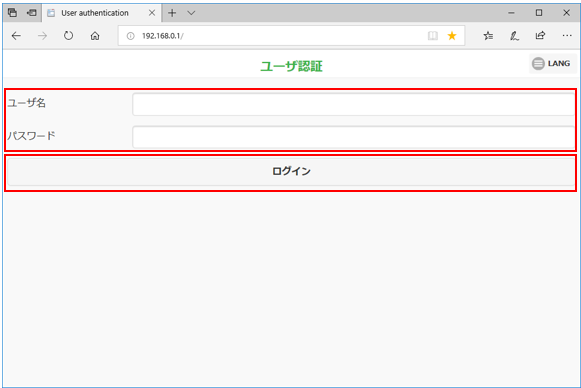Click the add notes pen icon
Screen dimensions: 581x388
click(514, 36)
